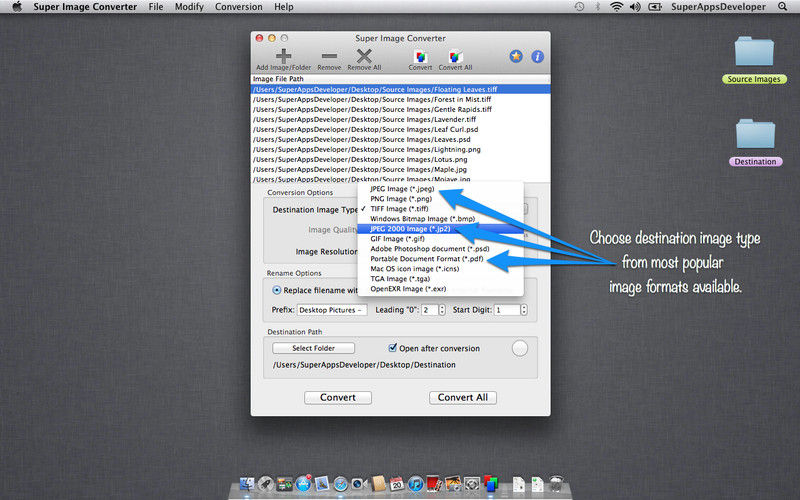The height and width of the screenshot is (500, 800).
Task: Select the Floating Leaves.tiff file row
Action: point(401,89)
